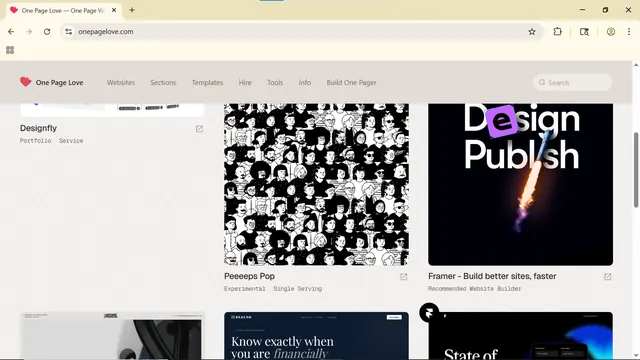Open the Sections menu
Screen dimensions: 640x360
point(163,82)
